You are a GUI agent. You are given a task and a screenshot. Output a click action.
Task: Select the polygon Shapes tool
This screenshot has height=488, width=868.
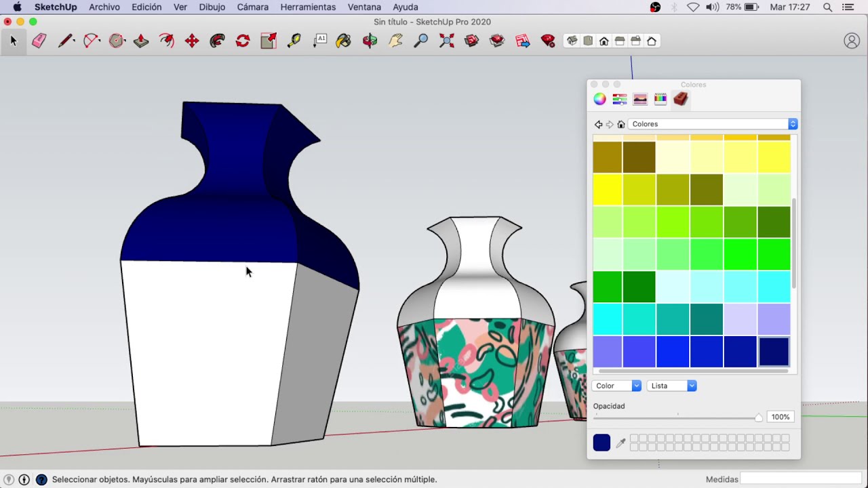click(x=117, y=41)
